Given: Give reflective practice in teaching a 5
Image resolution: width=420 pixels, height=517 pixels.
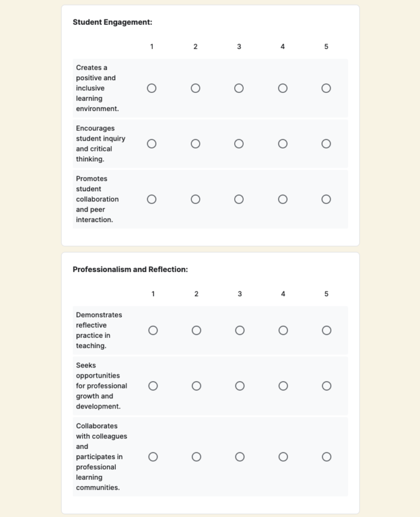Looking at the screenshot, I should tap(326, 330).
